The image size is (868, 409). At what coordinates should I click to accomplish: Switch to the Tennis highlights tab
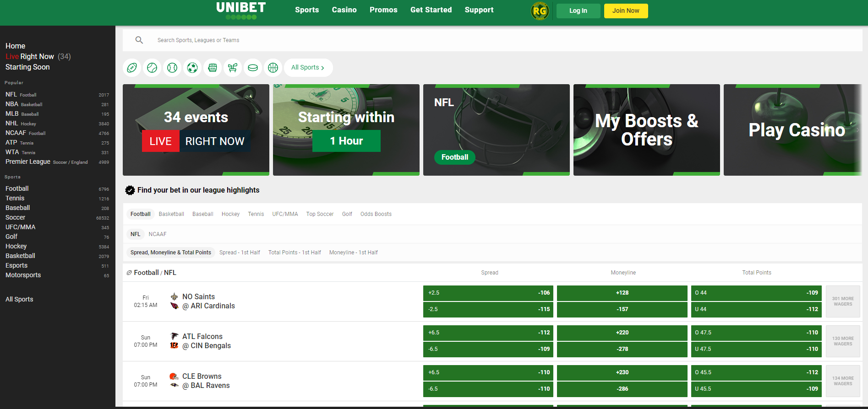click(256, 214)
